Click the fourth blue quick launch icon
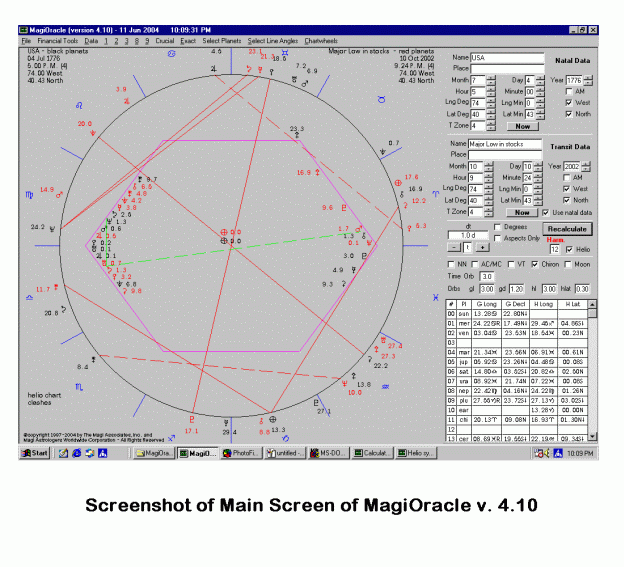The height and width of the screenshot is (567, 624). coord(103,453)
